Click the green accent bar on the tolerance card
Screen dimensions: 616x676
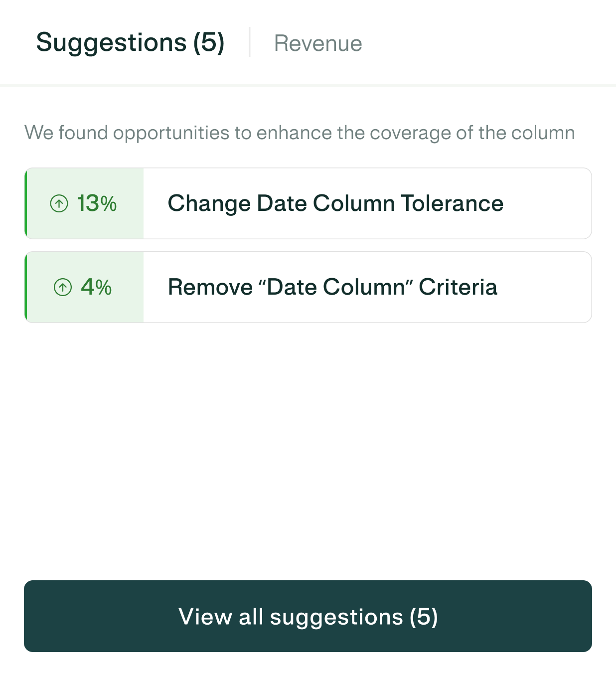pos(25,203)
